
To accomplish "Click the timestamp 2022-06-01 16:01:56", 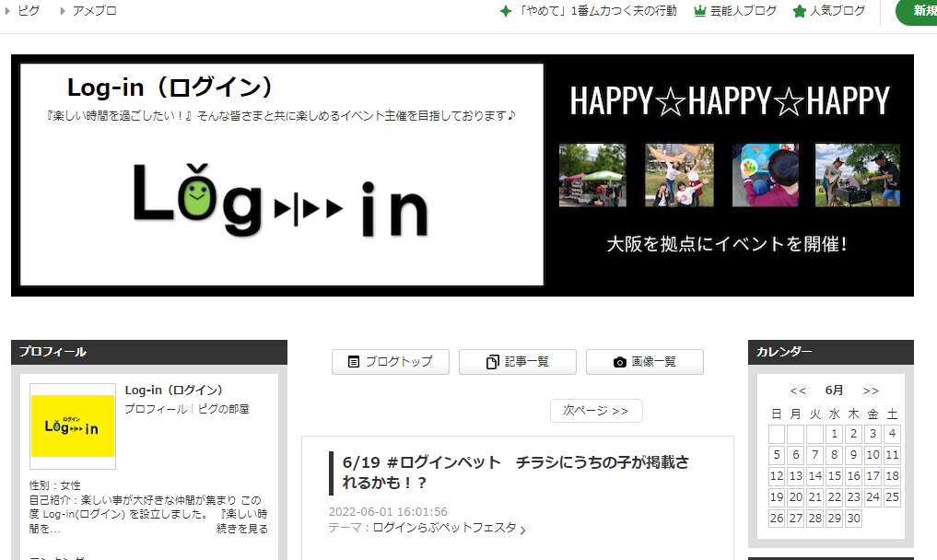I will coord(388,511).
